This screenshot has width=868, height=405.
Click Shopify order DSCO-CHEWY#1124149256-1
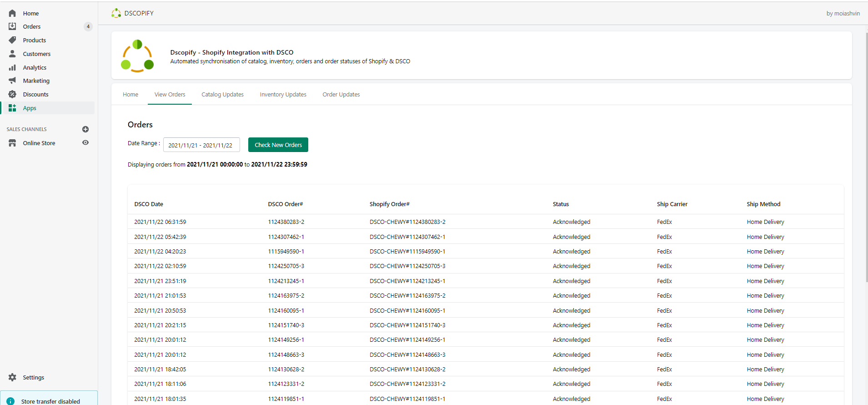(x=407, y=339)
